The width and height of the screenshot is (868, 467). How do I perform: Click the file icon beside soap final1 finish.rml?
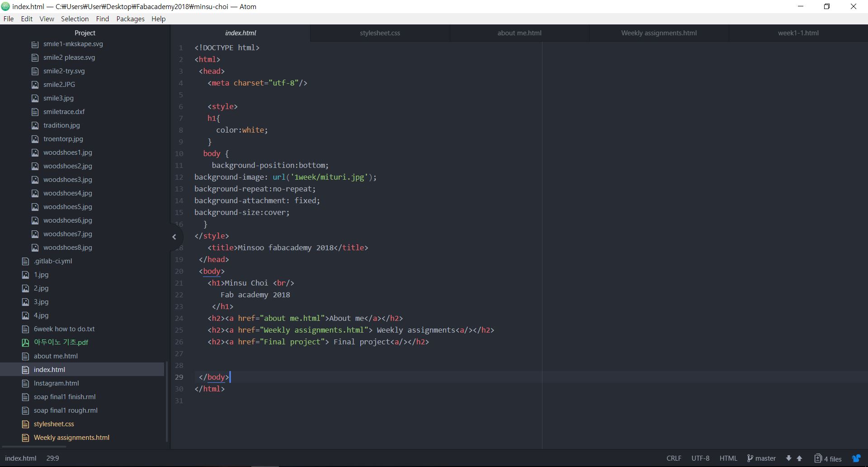point(25,397)
